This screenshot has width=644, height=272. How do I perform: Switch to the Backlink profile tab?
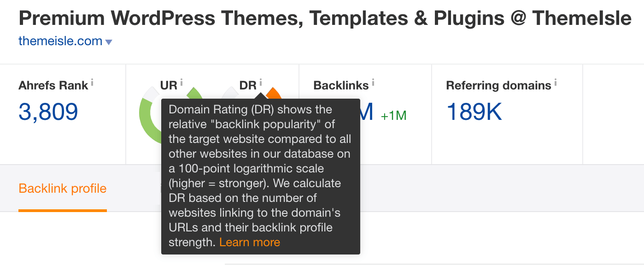(x=63, y=188)
